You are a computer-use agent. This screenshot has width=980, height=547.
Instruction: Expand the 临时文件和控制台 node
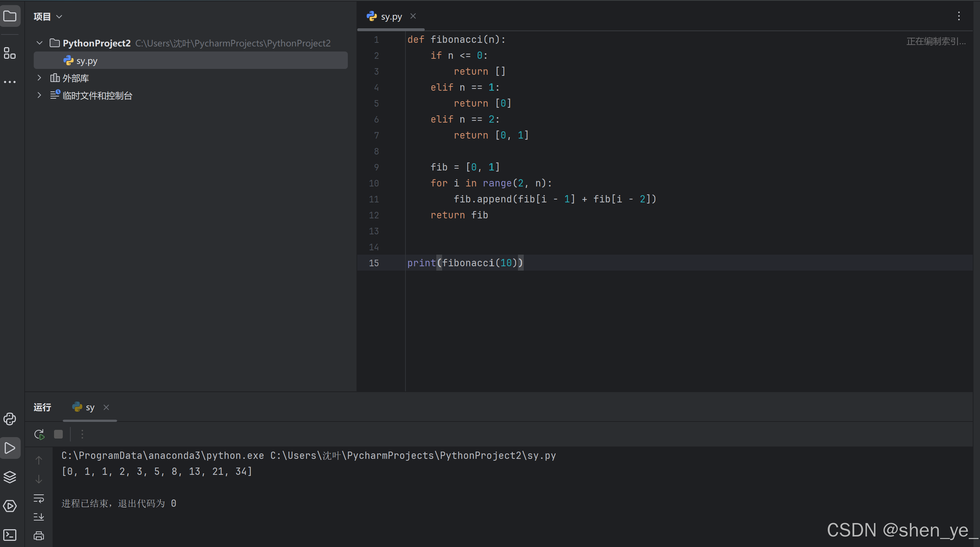[39, 95]
